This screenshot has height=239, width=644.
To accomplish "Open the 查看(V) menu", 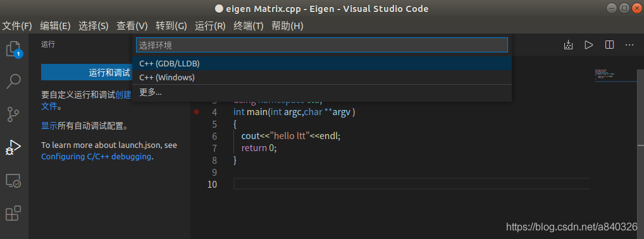I will click(132, 26).
